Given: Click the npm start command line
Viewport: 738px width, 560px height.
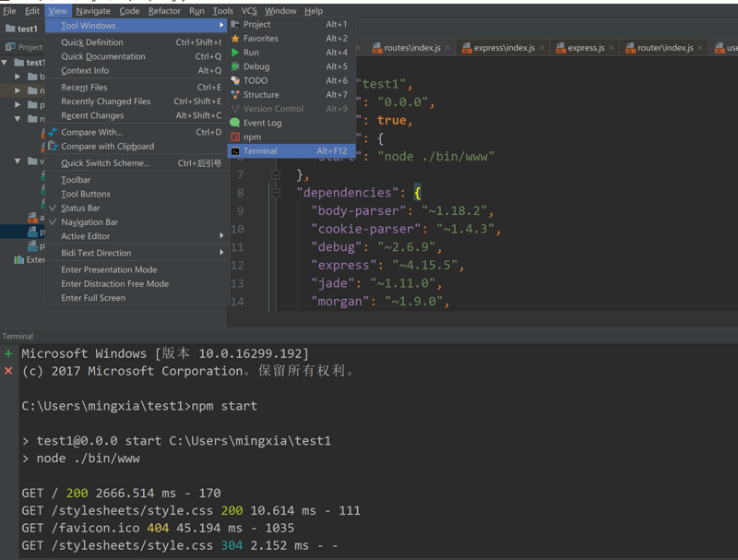Looking at the screenshot, I should click(139, 406).
